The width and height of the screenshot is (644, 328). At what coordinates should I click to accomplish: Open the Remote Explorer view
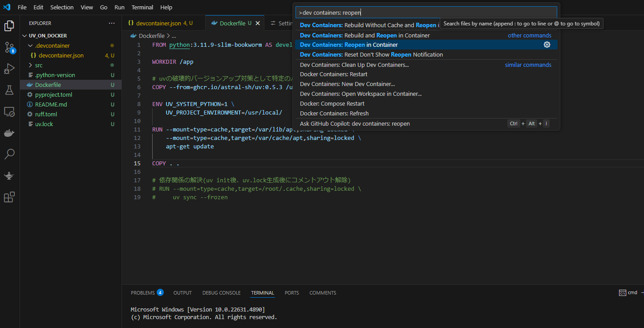click(9, 111)
